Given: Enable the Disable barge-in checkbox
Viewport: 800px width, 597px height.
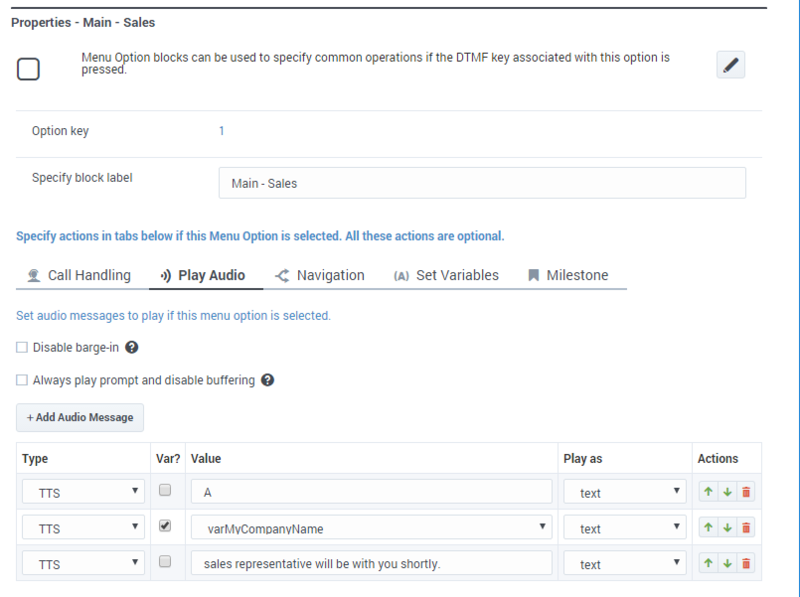Looking at the screenshot, I should click(x=22, y=348).
